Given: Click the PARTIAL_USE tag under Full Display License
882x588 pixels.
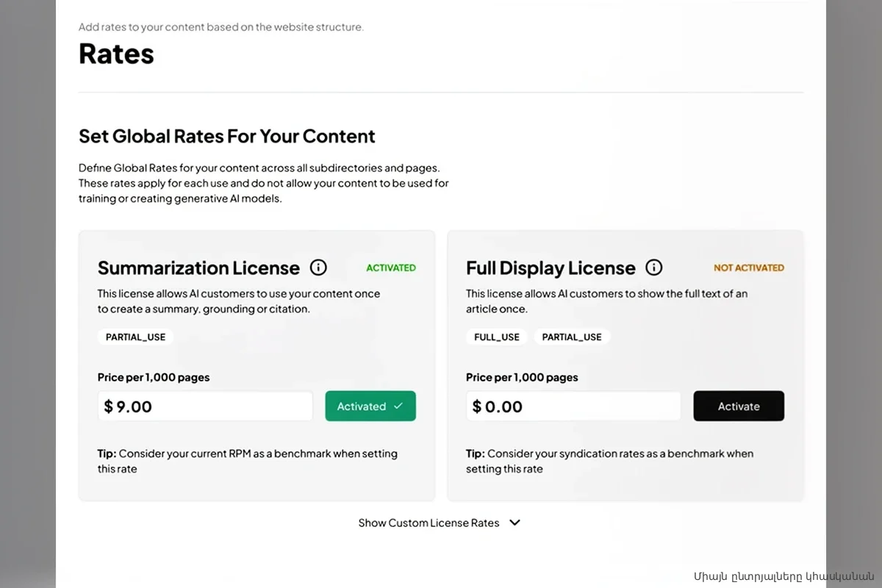Looking at the screenshot, I should coord(572,337).
